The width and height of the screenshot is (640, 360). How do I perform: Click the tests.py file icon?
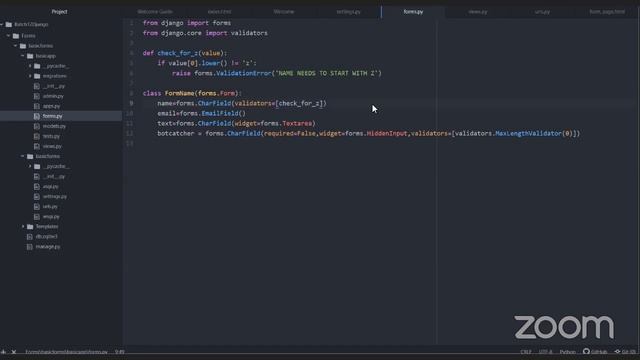click(x=37, y=136)
